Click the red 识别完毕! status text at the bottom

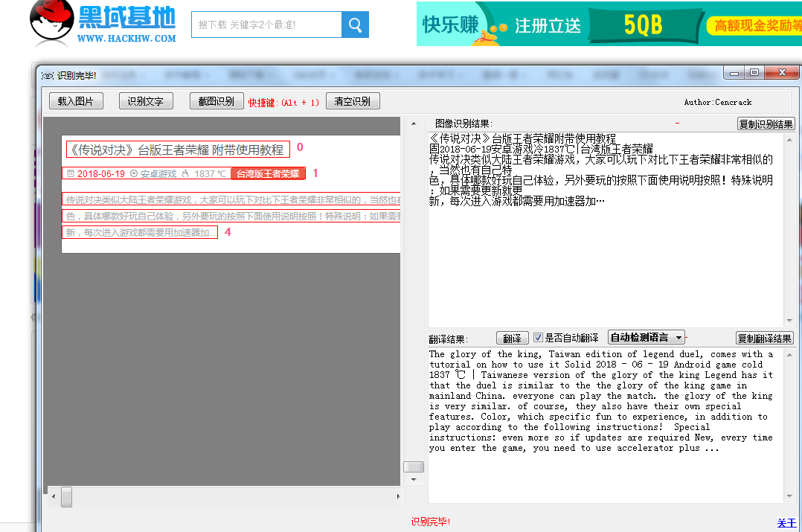point(431,522)
